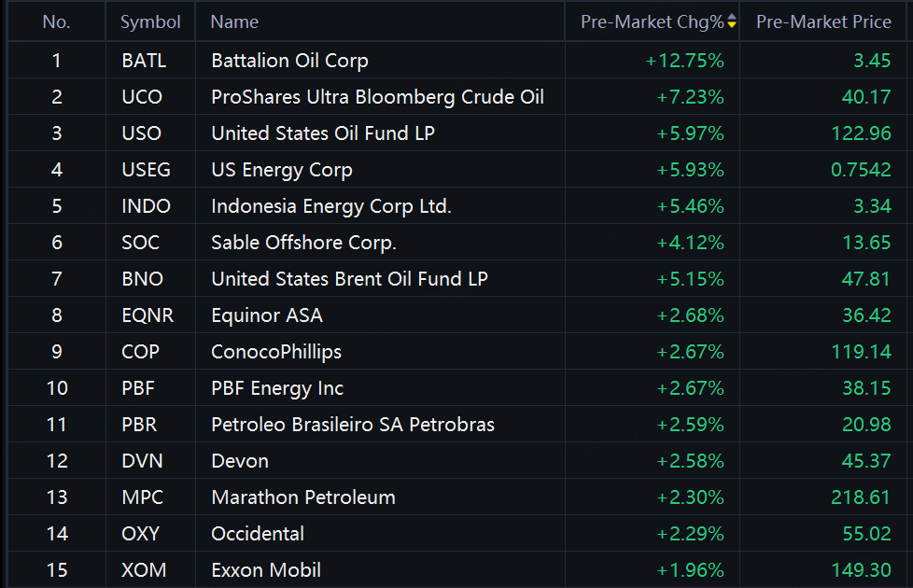Viewport: 913px width, 588px height.
Task: Click Exxon Mobil's +1.96% change value
Action: click(690, 570)
